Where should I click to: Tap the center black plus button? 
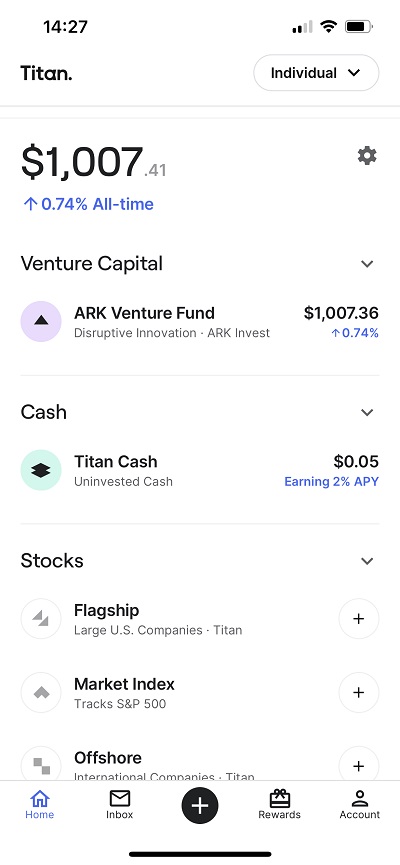(x=200, y=806)
